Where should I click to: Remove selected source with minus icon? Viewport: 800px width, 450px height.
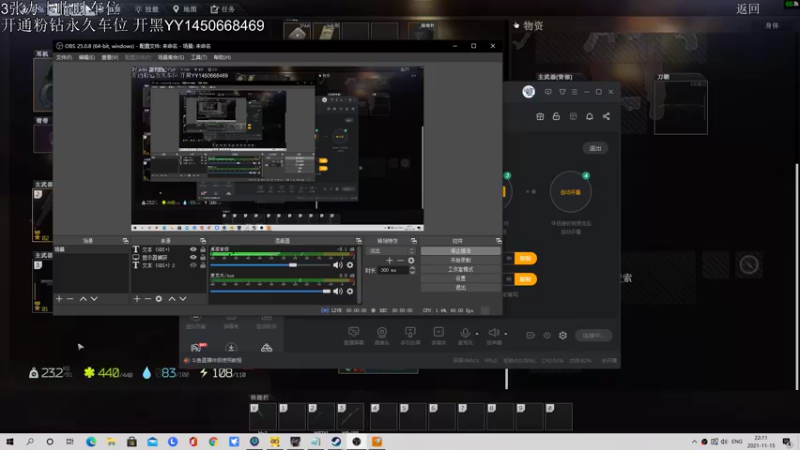coord(147,299)
